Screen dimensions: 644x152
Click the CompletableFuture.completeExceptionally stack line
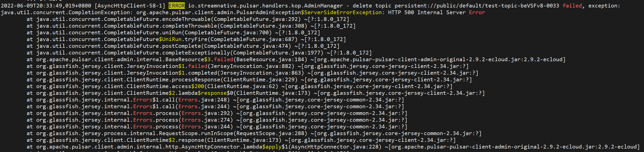pyautogui.click(x=199, y=53)
